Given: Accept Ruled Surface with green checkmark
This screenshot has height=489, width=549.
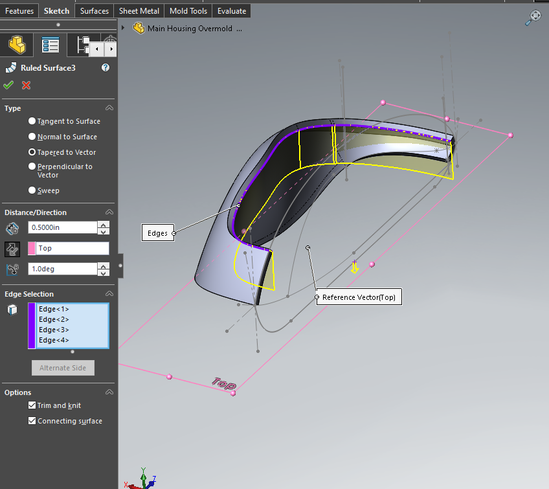Looking at the screenshot, I should [8, 85].
